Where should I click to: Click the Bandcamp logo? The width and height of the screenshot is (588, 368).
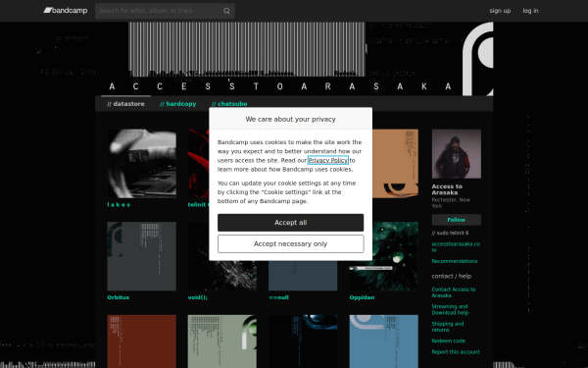(66, 11)
